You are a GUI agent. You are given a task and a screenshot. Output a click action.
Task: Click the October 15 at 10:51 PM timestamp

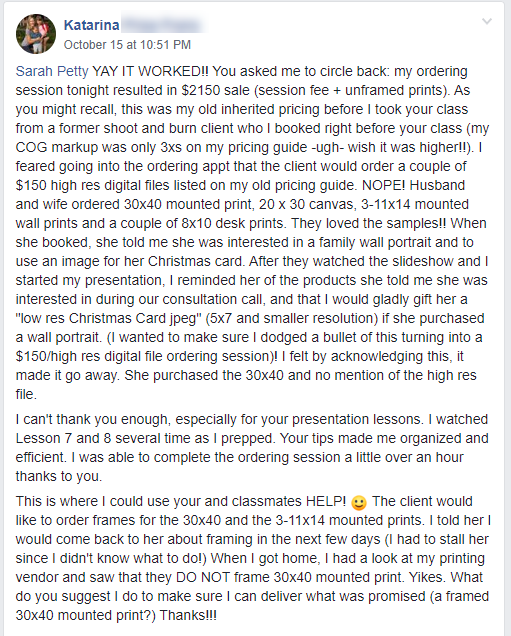127,45
